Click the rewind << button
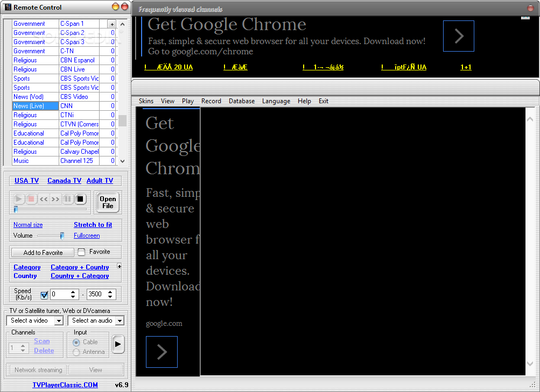The height and width of the screenshot is (392, 540). click(44, 199)
